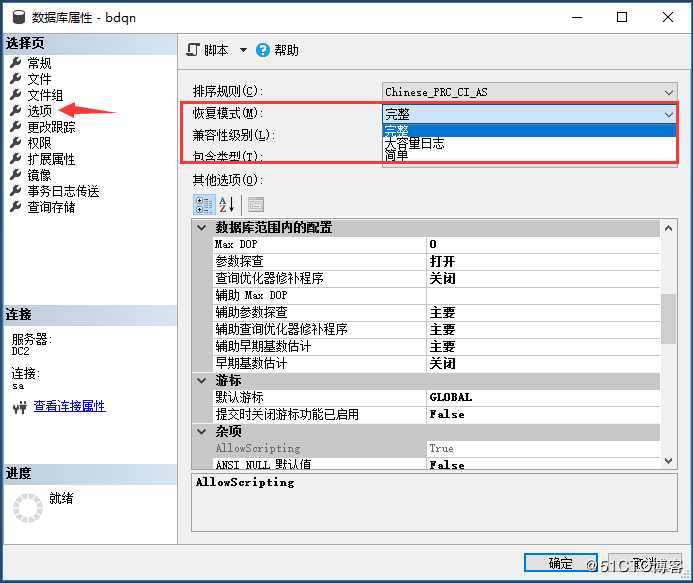
Task: Select the AllowScripting row
Action: [x=437, y=449]
